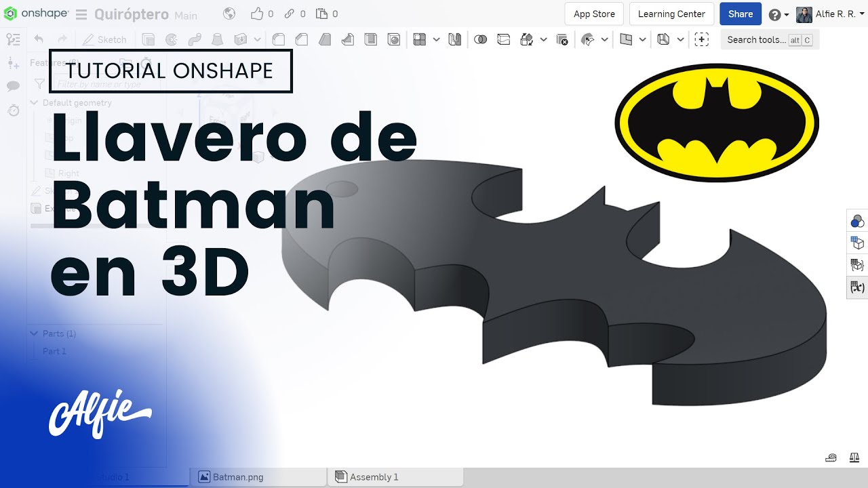
Task: Click the Main branch label
Action: [186, 15]
